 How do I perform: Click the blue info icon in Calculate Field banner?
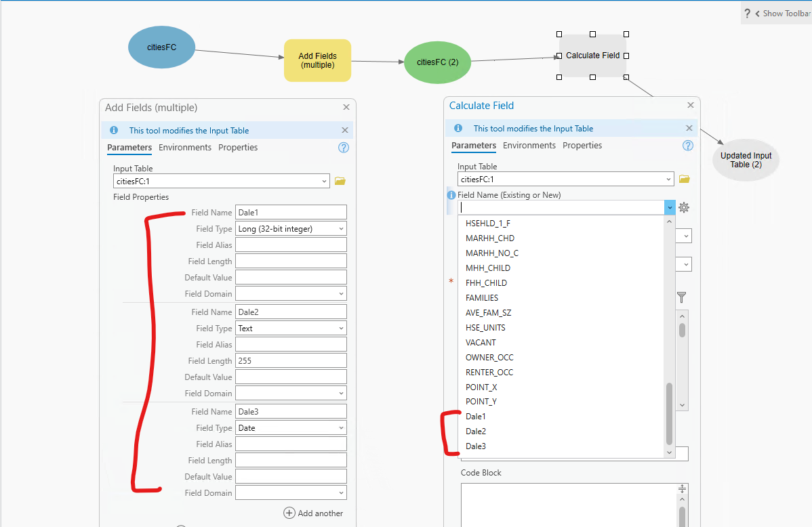[x=460, y=128]
